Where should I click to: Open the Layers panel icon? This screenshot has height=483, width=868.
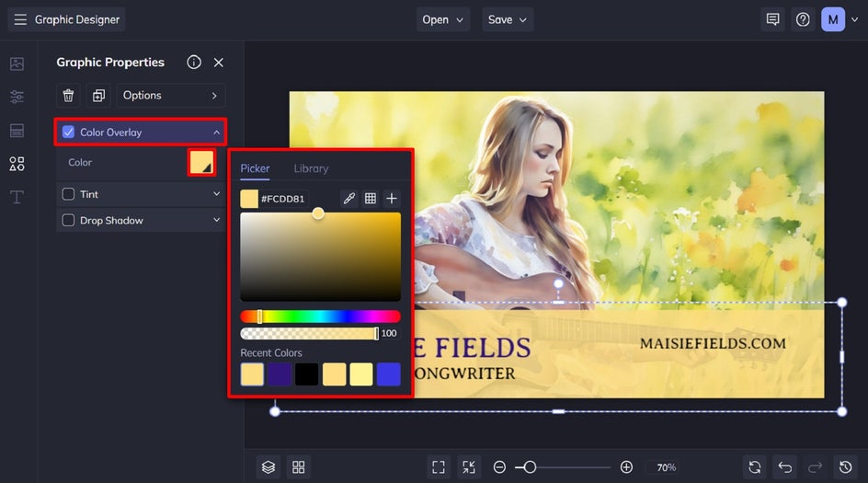pyautogui.click(x=268, y=467)
